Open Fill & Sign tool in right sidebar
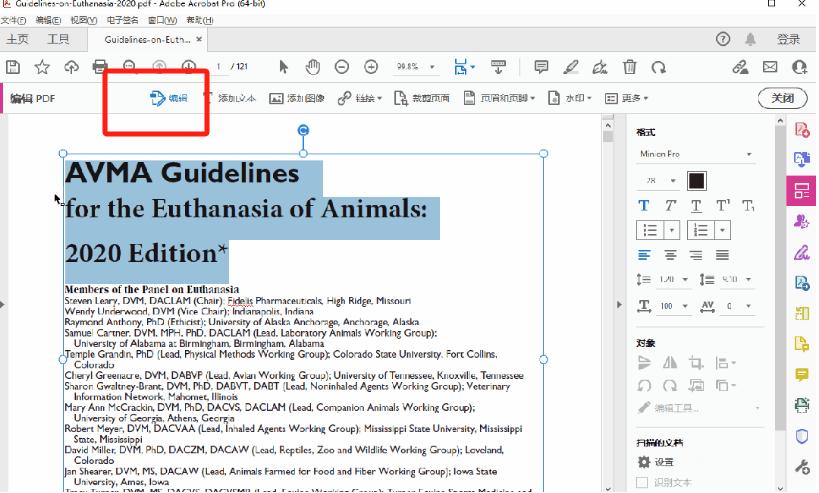819x493 pixels. tap(802, 253)
